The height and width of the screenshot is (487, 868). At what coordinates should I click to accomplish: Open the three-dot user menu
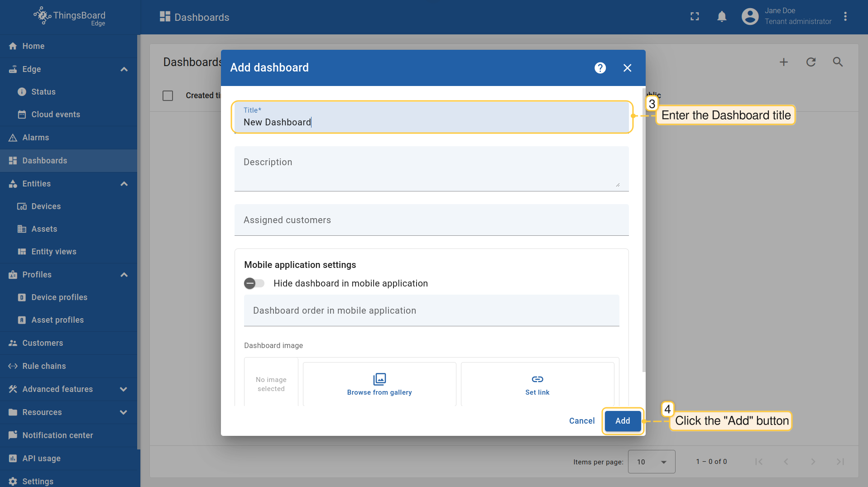(x=845, y=17)
